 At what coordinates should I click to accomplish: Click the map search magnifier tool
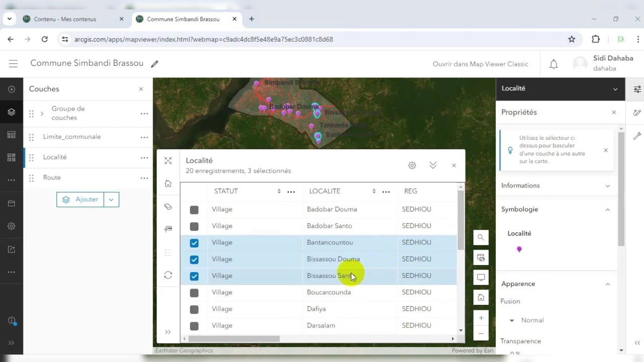point(481,238)
